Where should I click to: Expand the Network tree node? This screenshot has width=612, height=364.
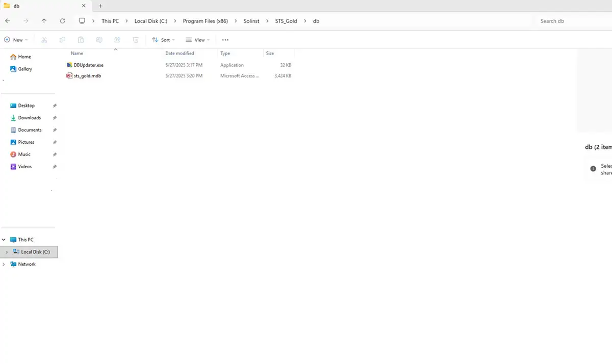click(x=4, y=264)
